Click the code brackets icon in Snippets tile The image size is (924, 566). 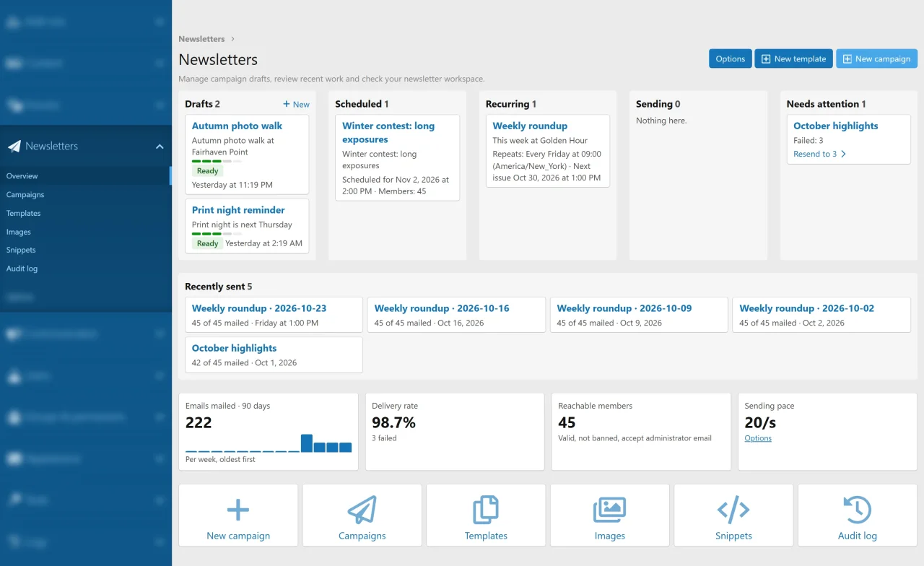pos(733,510)
